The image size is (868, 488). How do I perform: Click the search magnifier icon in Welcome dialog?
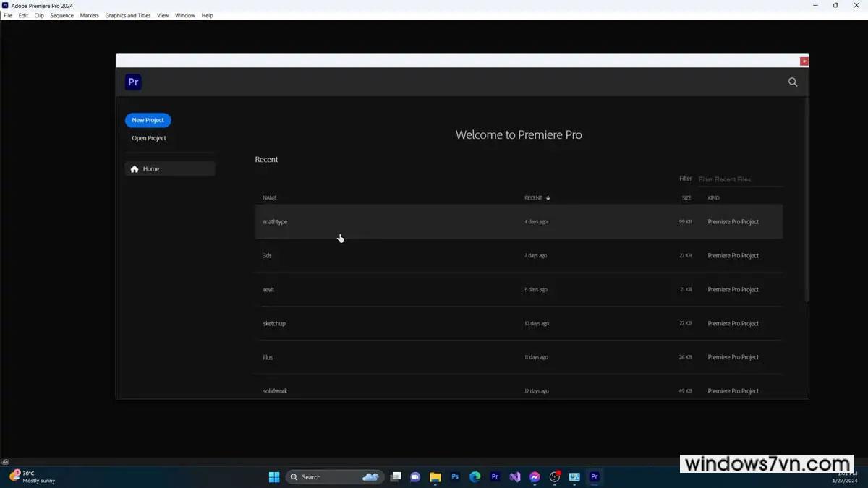pos(793,82)
